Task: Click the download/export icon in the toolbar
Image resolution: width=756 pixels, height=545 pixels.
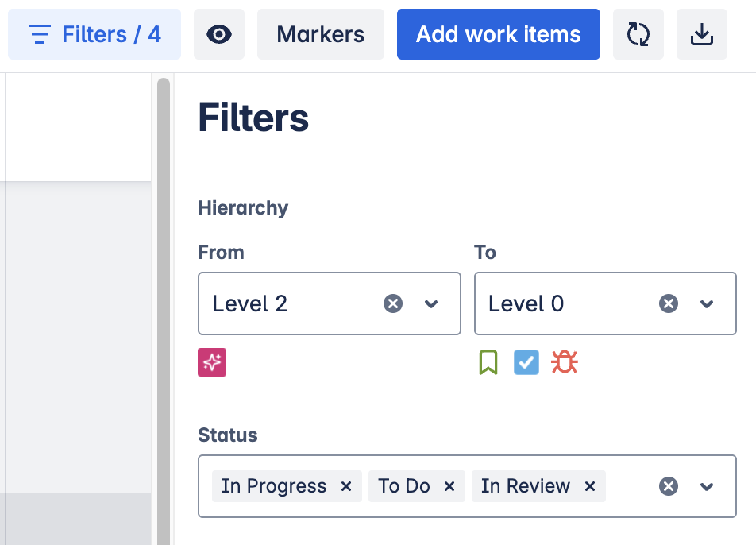Action: coord(702,34)
